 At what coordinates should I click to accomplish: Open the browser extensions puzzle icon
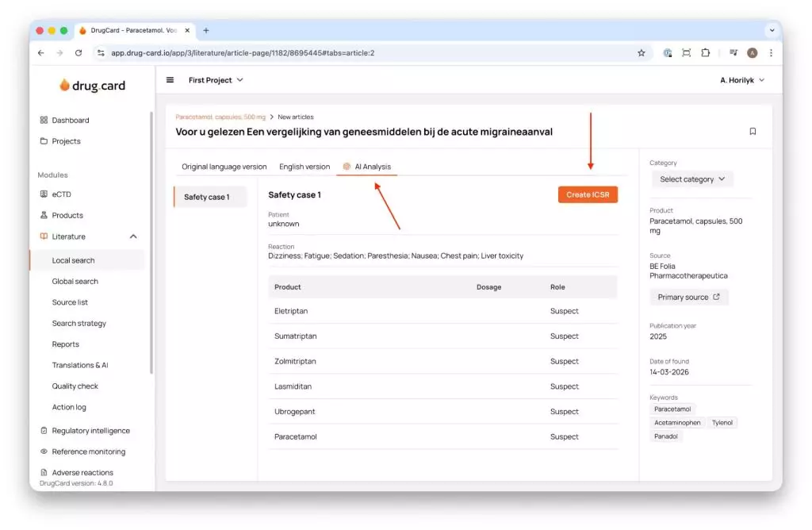[705, 53]
